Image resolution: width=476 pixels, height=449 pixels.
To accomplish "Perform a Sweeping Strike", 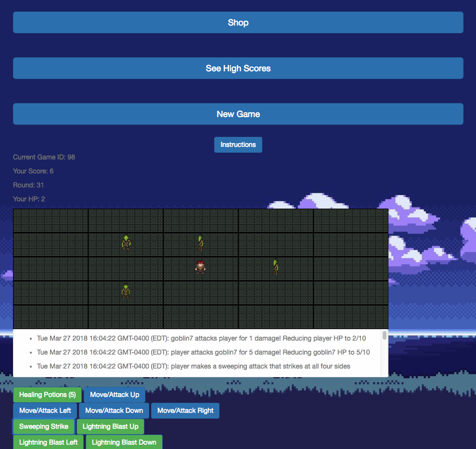I will (x=44, y=426).
